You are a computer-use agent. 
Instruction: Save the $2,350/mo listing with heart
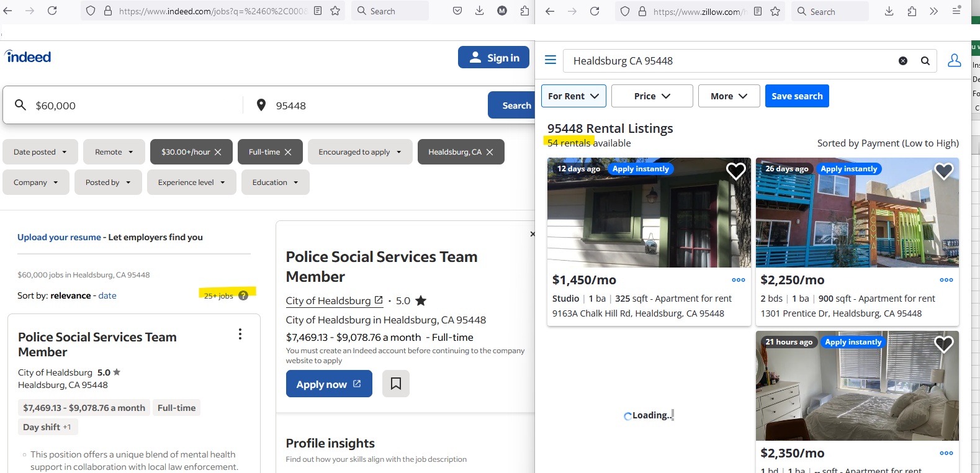(x=944, y=344)
